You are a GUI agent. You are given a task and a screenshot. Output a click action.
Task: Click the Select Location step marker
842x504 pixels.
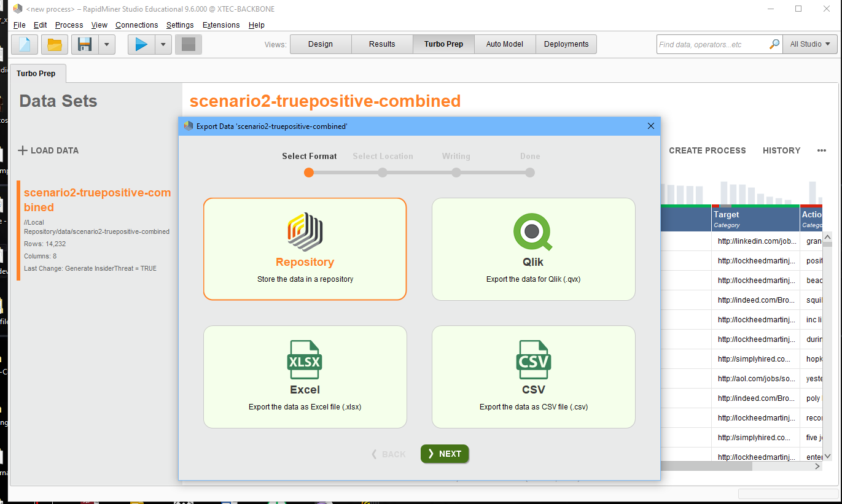coord(383,173)
